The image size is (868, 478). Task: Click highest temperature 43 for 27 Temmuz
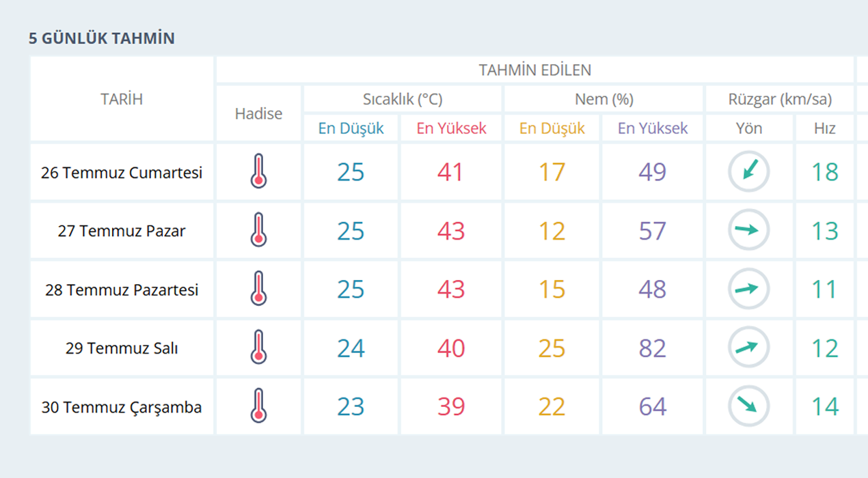pyautogui.click(x=450, y=231)
